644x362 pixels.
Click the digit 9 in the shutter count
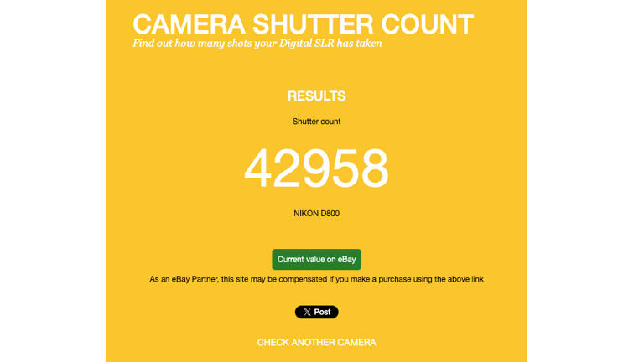[316, 168]
